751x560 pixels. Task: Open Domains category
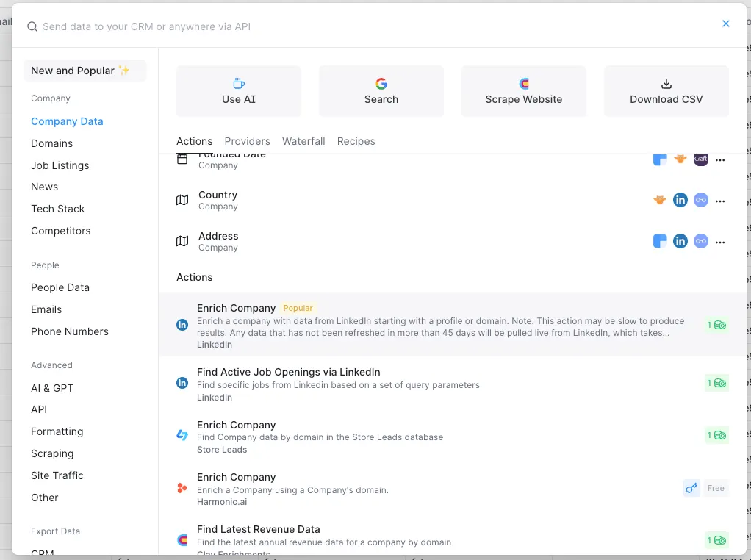click(x=51, y=144)
